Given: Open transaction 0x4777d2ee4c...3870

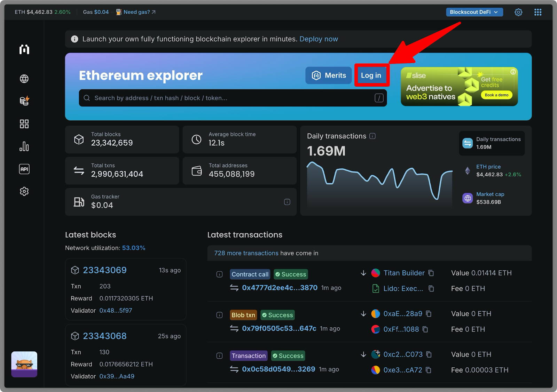Looking at the screenshot, I should pyautogui.click(x=280, y=288).
